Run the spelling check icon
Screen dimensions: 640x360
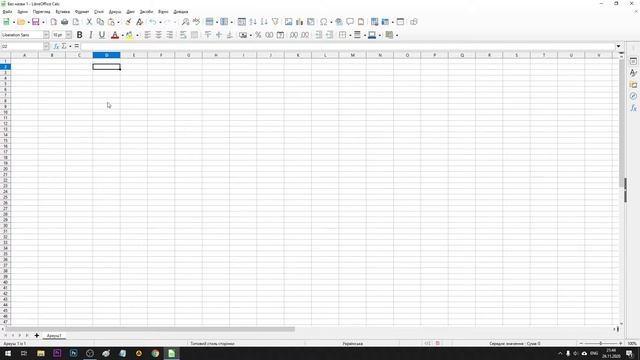point(196,22)
